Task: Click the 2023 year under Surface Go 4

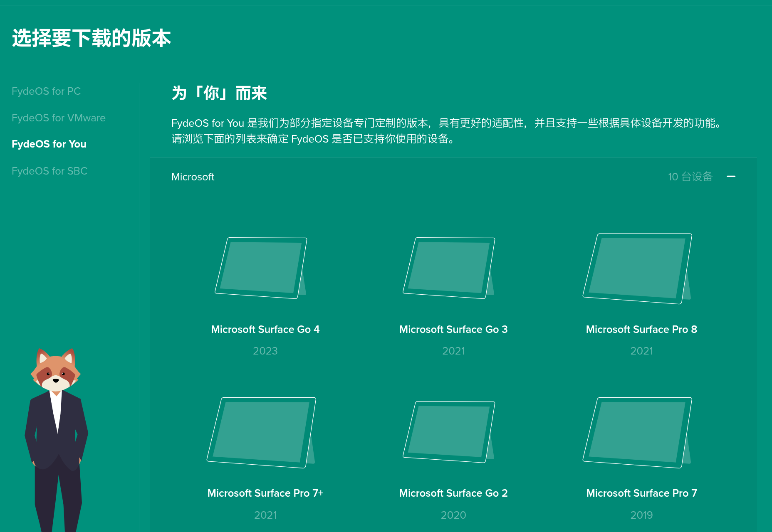Action: coord(265,351)
